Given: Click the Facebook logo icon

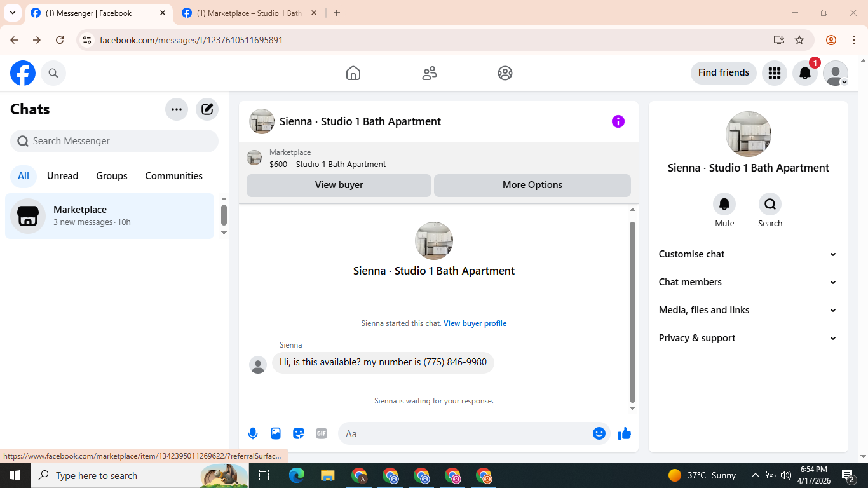Looking at the screenshot, I should (23, 73).
